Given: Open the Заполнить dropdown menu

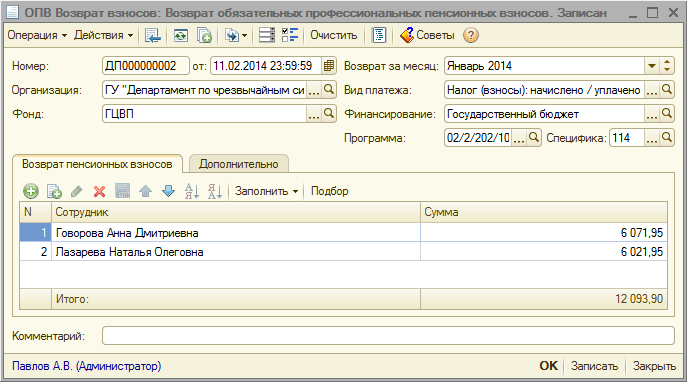Looking at the screenshot, I should (x=266, y=191).
